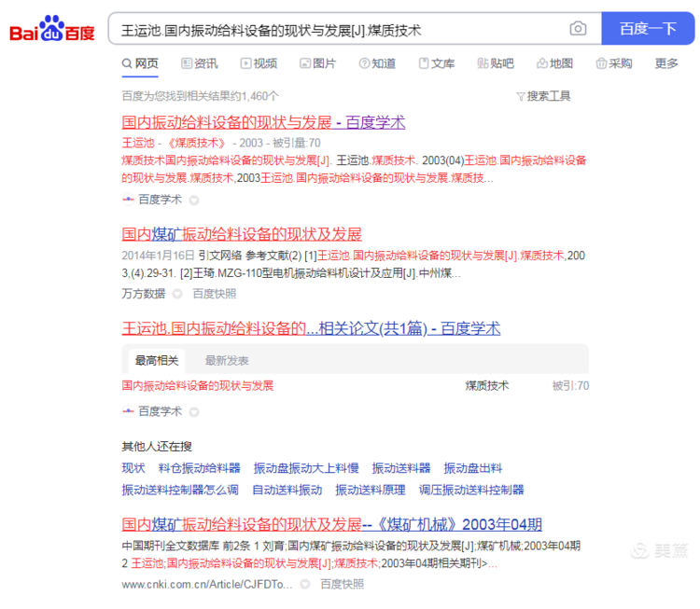This screenshot has width=700, height=609.
Task: Click the first 百度学术 source label
Action: coord(160,200)
